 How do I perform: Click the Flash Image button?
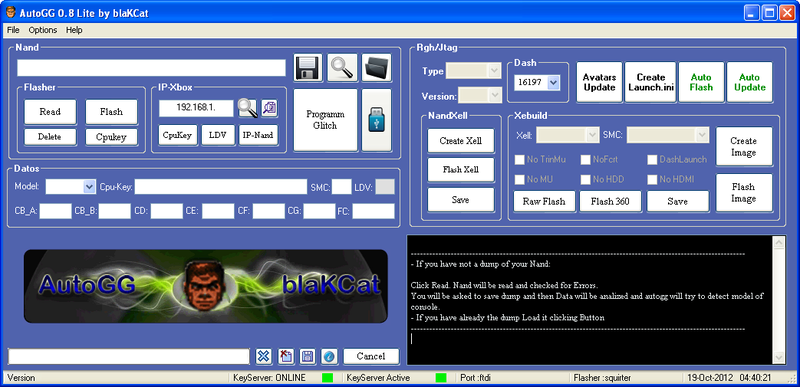tap(744, 193)
